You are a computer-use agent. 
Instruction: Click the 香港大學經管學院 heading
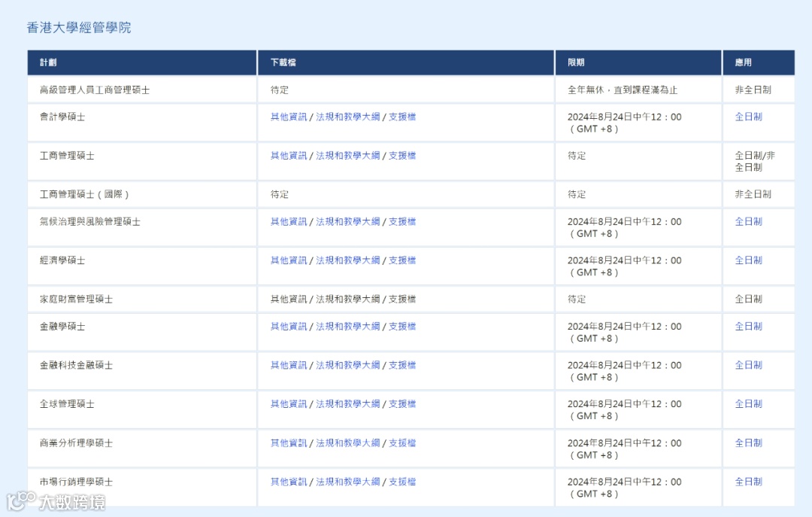coord(79,28)
